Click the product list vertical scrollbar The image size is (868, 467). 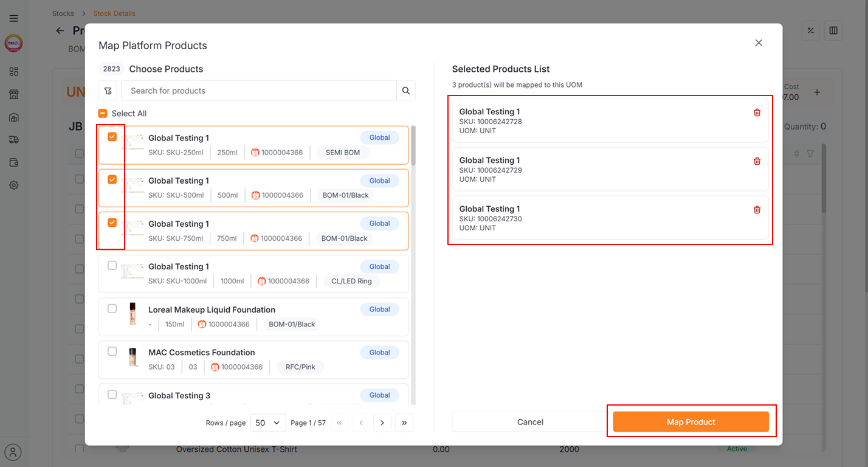pos(413,146)
